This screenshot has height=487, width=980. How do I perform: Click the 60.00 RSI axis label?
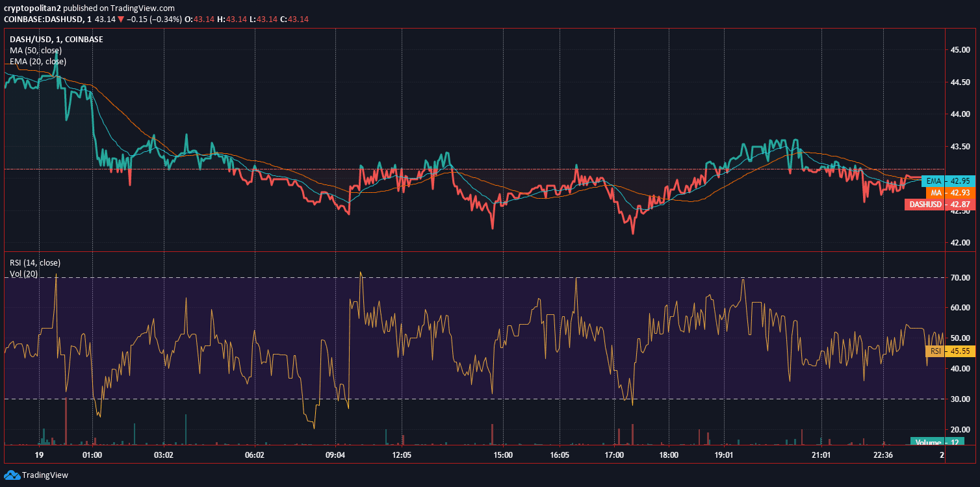pos(961,308)
